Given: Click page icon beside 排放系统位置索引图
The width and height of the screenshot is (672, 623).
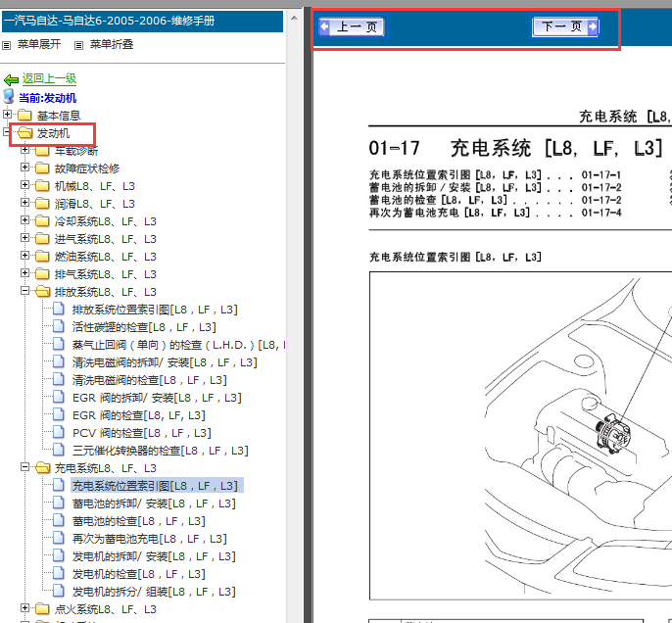Looking at the screenshot, I should 59,309.
